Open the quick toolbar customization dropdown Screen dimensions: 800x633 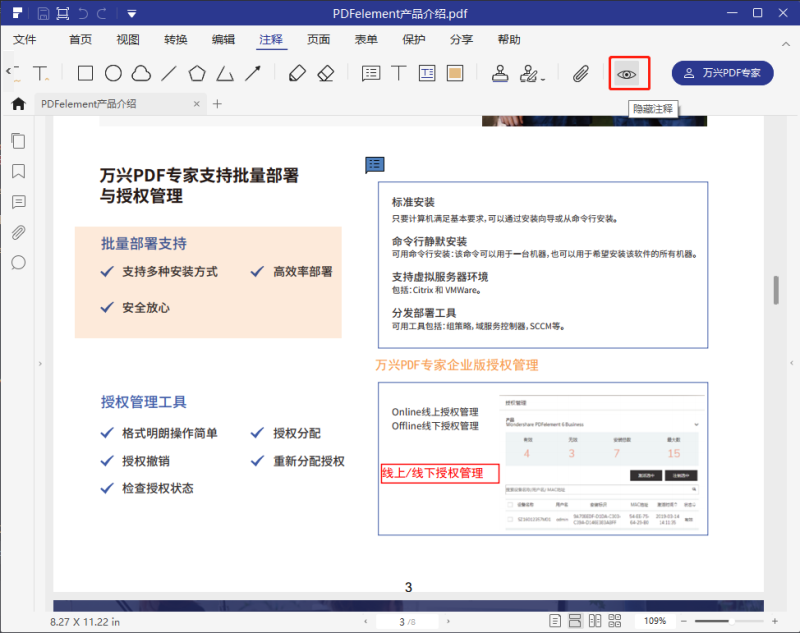point(131,13)
